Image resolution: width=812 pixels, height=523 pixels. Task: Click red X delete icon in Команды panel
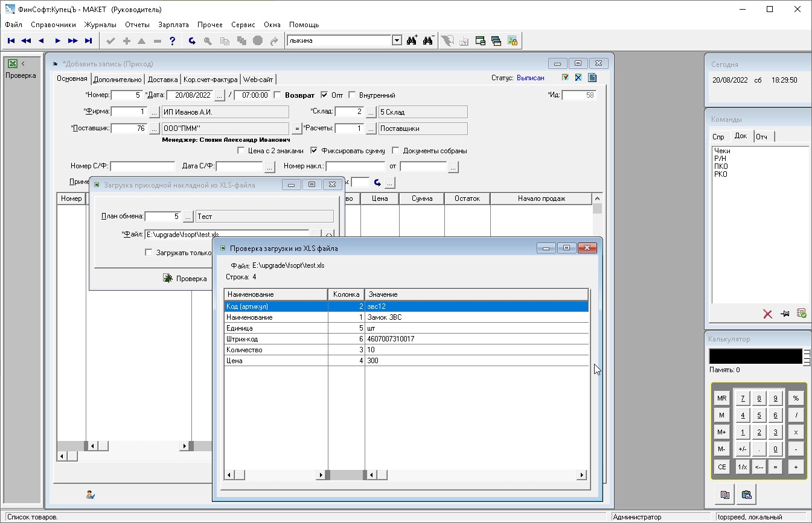[767, 314]
